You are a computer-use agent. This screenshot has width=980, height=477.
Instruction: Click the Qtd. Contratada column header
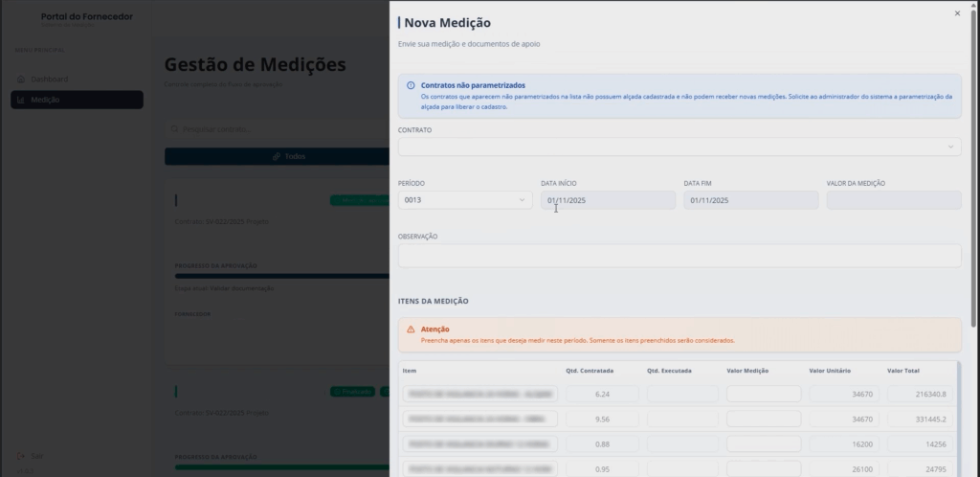click(x=590, y=371)
